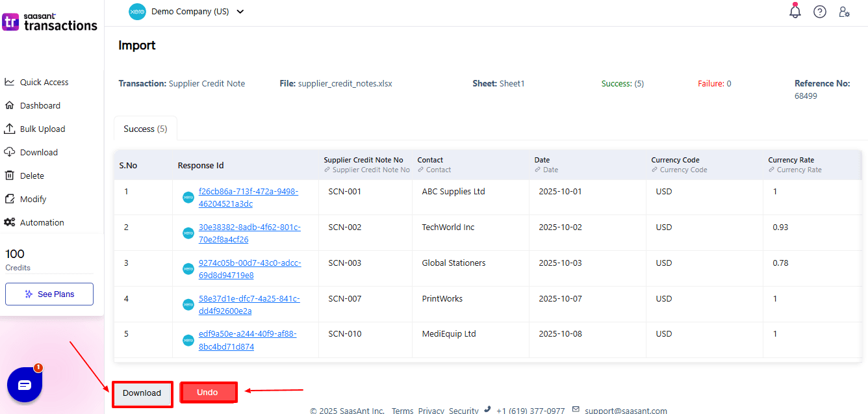Select Automation in the sidebar
This screenshot has height=414, width=868.
point(42,223)
